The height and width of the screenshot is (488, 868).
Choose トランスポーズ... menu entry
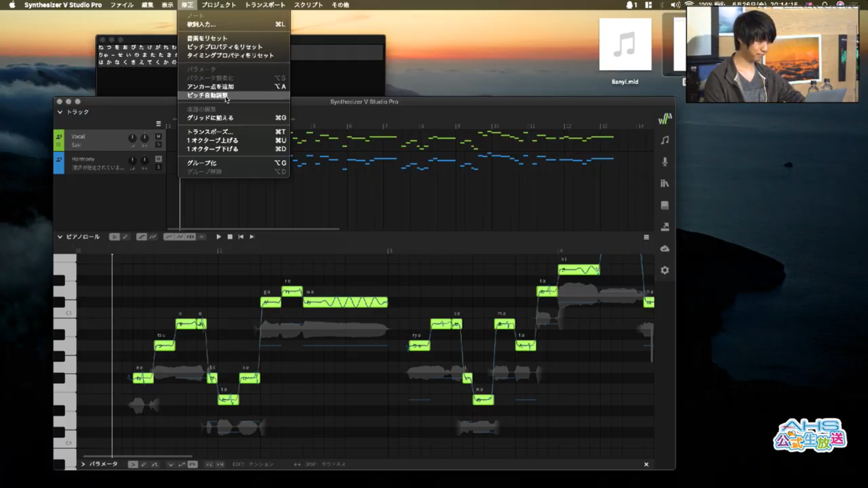coord(234,132)
